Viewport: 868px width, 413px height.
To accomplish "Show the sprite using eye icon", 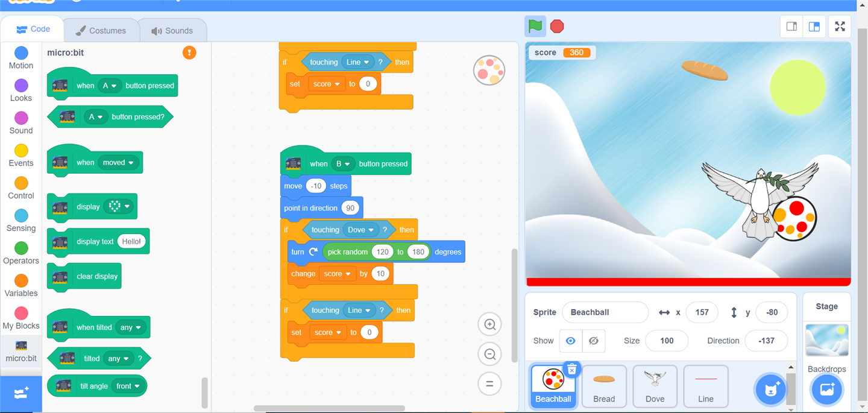I will tap(570, 341).
